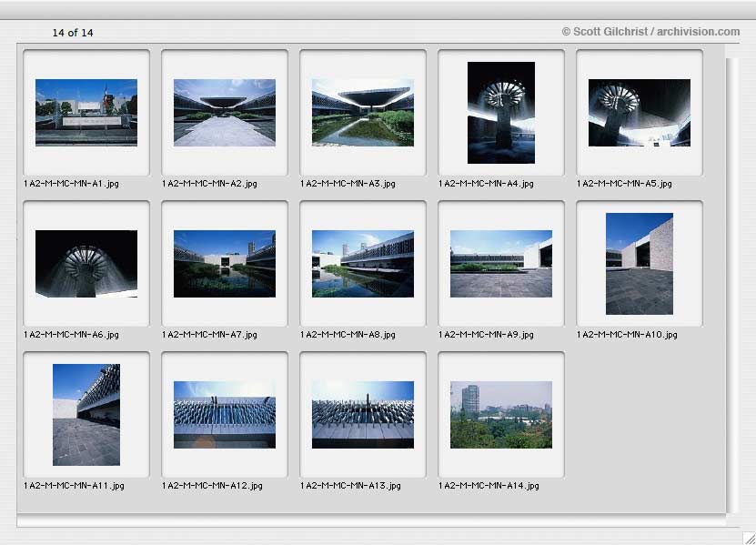Click filename label 1A2-M-MC-MN-A2.jpg
The width and height of the screenshot is (756, 545).
point(210,184)
